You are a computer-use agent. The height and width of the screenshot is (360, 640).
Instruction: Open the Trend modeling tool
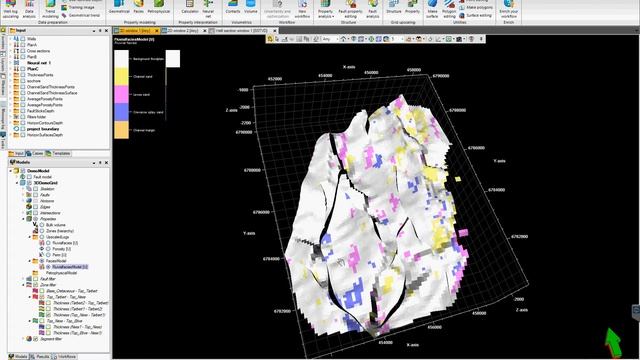pyautogui.click(x=50, y=9)
